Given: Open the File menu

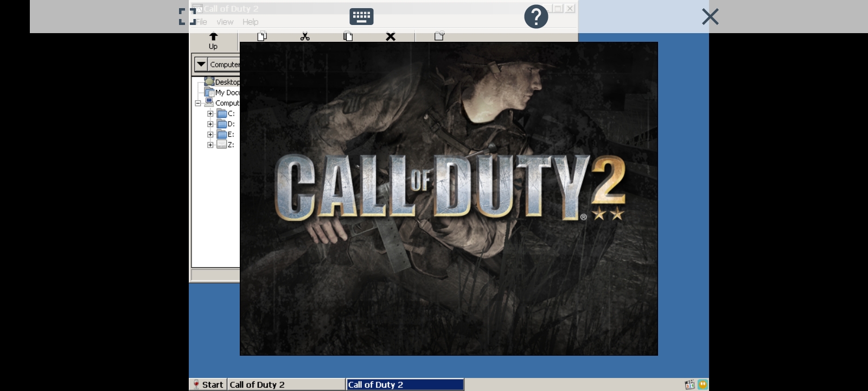Looking at the screenshot, I should tap(201, 22).
